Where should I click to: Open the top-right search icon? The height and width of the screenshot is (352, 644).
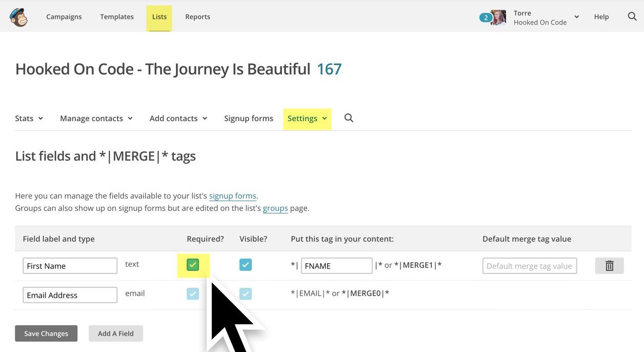[632, 16]
